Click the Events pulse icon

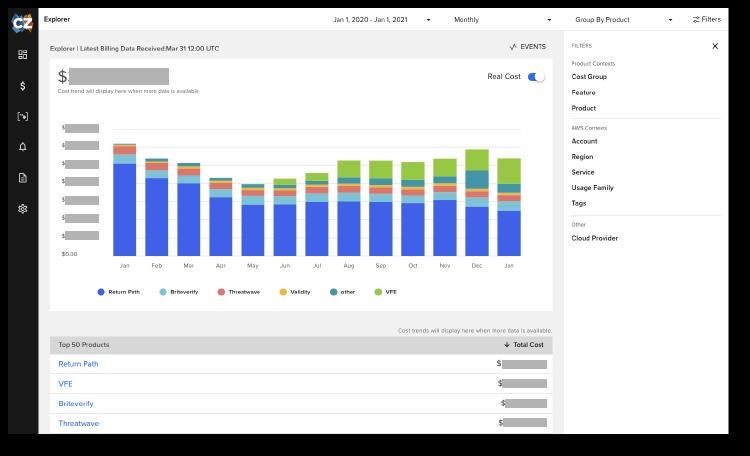click(513, 46)
